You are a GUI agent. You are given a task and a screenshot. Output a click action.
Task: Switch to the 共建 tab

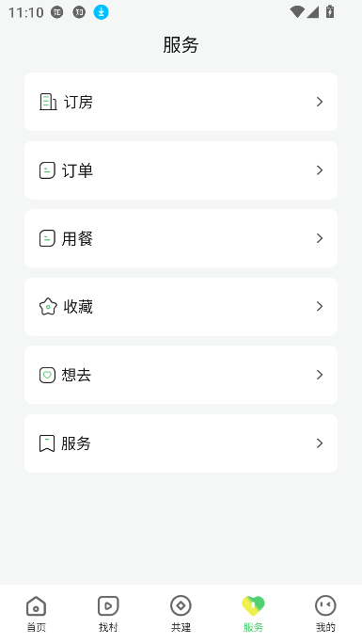pos(181,614)
